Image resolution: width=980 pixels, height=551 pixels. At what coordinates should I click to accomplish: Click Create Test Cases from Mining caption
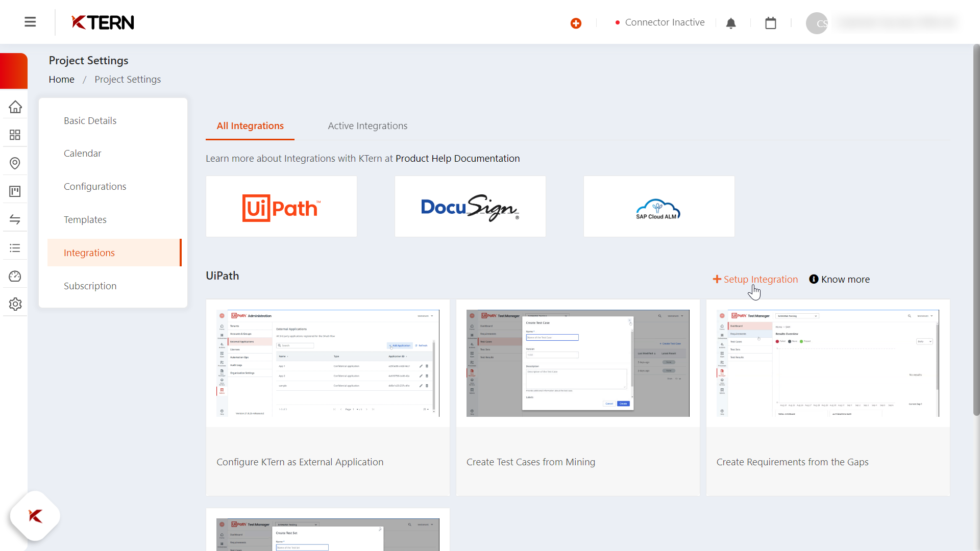531,462
